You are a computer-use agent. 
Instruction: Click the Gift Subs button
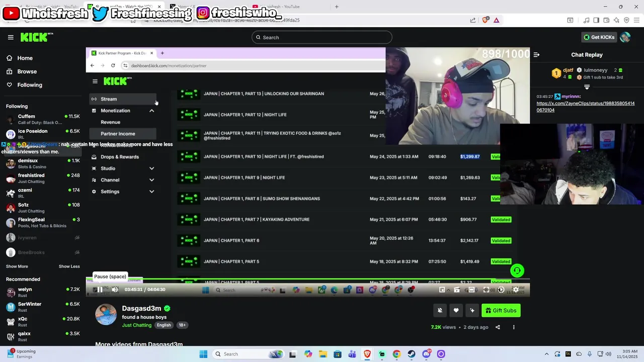(x=501, y=311)
